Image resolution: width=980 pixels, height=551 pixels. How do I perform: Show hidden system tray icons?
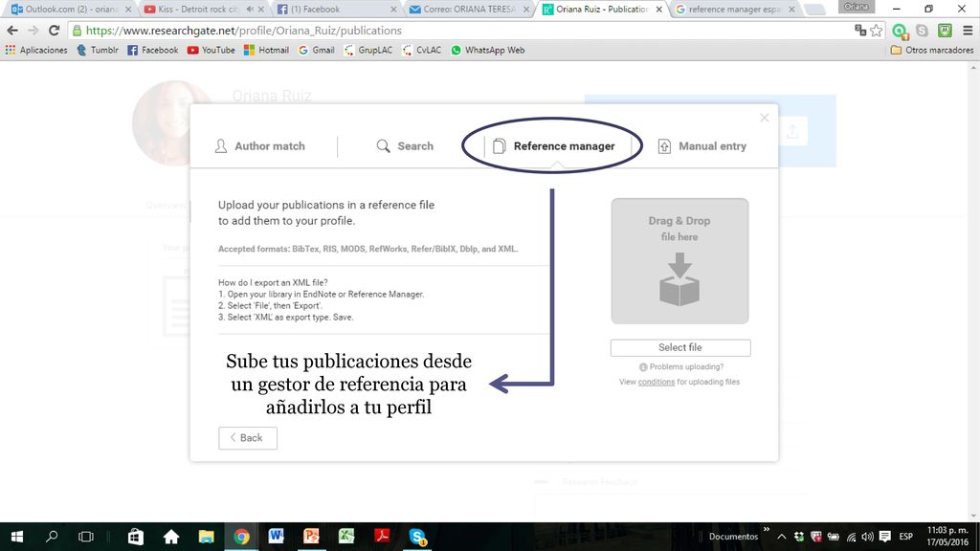(x=781, y=536)
